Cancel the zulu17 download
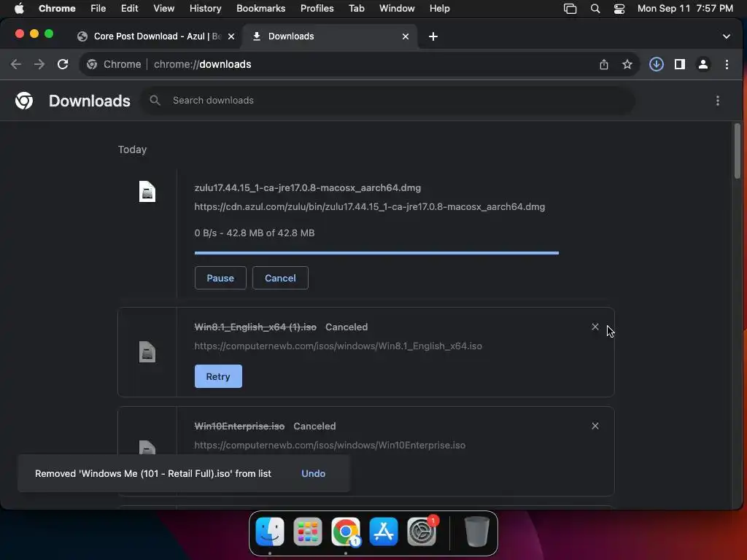This screenshot has height=560, width=747. tap(280, 278)
